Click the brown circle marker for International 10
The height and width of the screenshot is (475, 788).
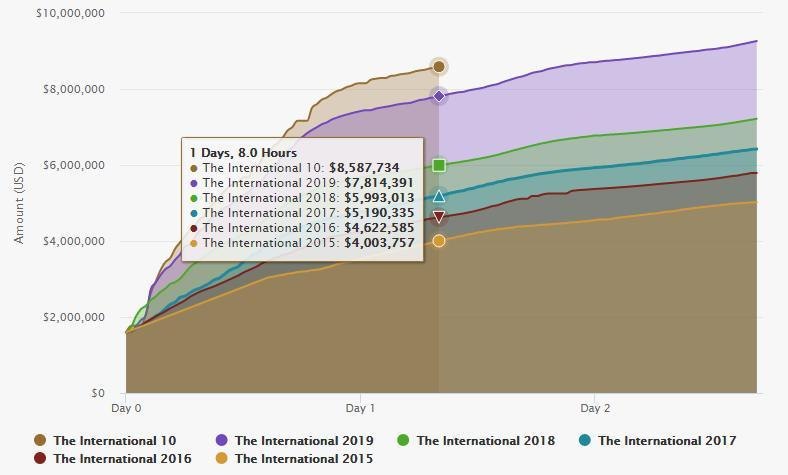pos(439,66)
